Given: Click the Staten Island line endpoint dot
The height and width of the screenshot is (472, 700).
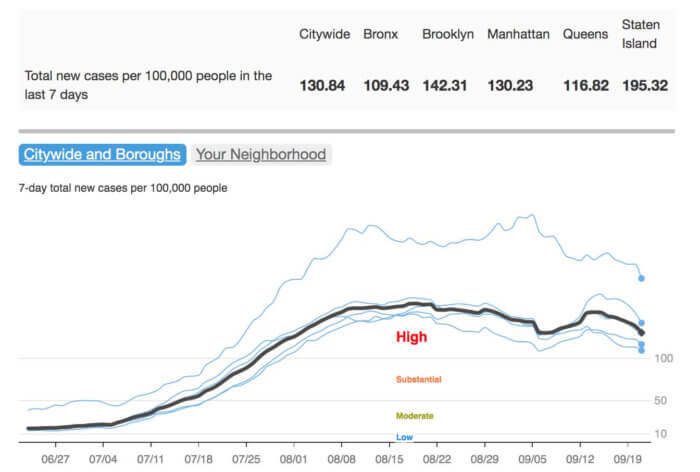Looking at the screenshot, I should (x=641, y=278).
